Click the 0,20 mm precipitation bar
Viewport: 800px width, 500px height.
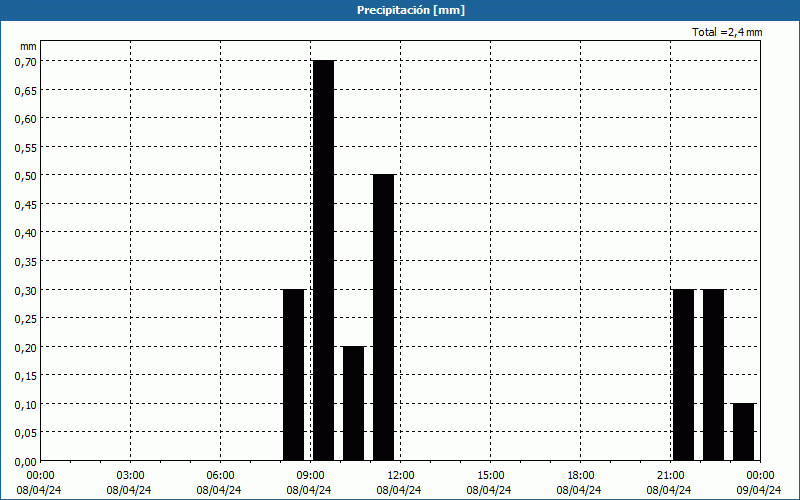click(x=354, y=404)
